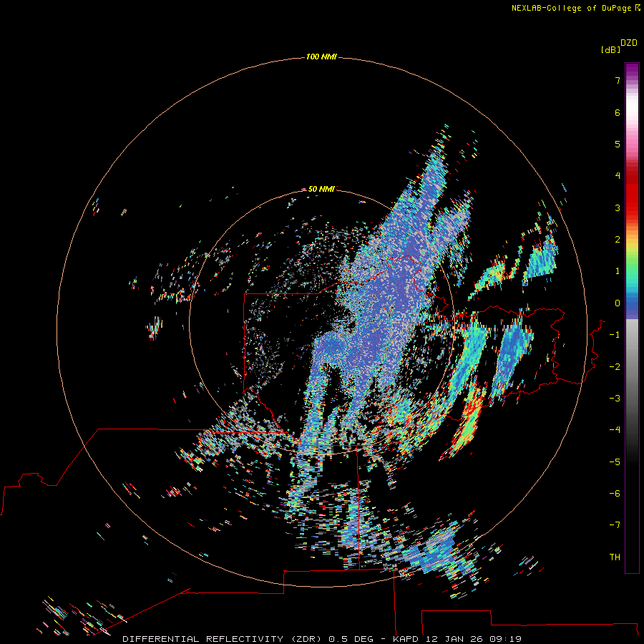The height and width of the screenshot is (644, 644).
Task: Click the -1 value on color scale
Action: pyautogui.click(x=615, y=335)
